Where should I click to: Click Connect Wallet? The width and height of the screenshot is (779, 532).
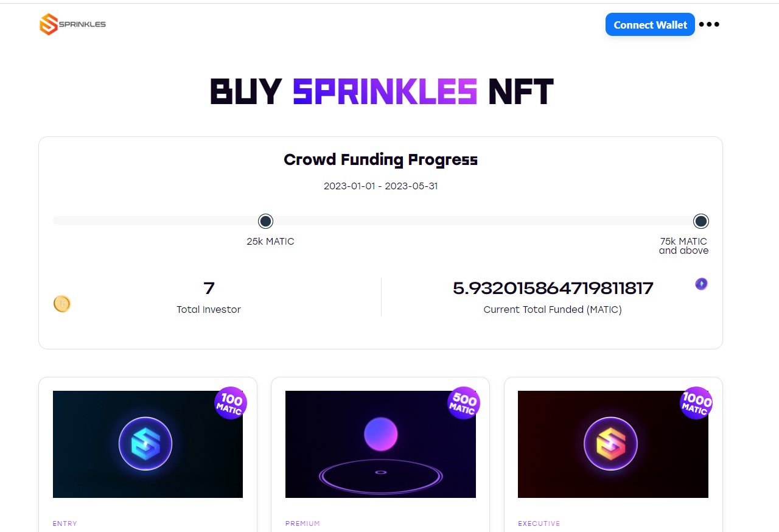650,24
